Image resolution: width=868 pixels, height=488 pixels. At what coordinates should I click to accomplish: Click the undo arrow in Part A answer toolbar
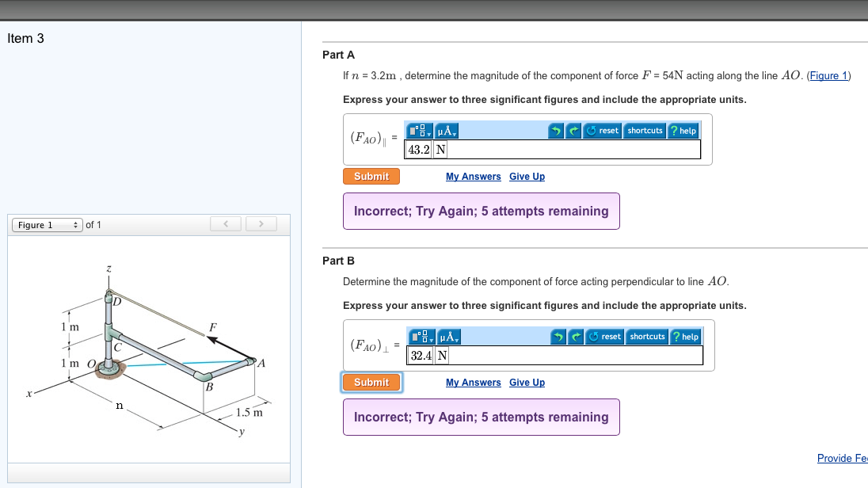point(557,130)
